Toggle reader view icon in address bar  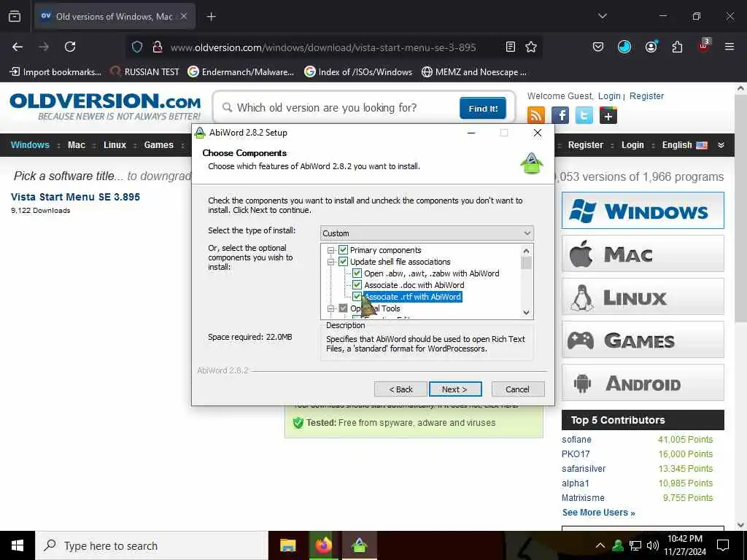click(x=510, y=47)
